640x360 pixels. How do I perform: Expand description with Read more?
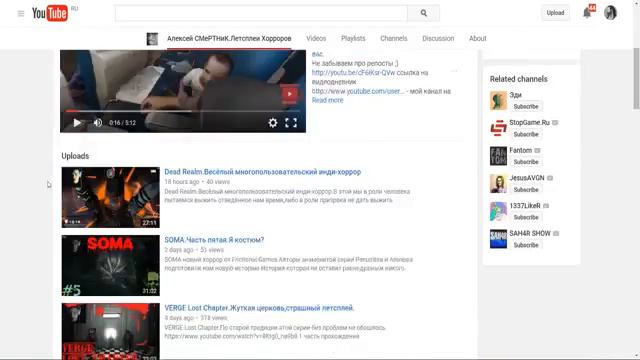(x=327, y=100)
